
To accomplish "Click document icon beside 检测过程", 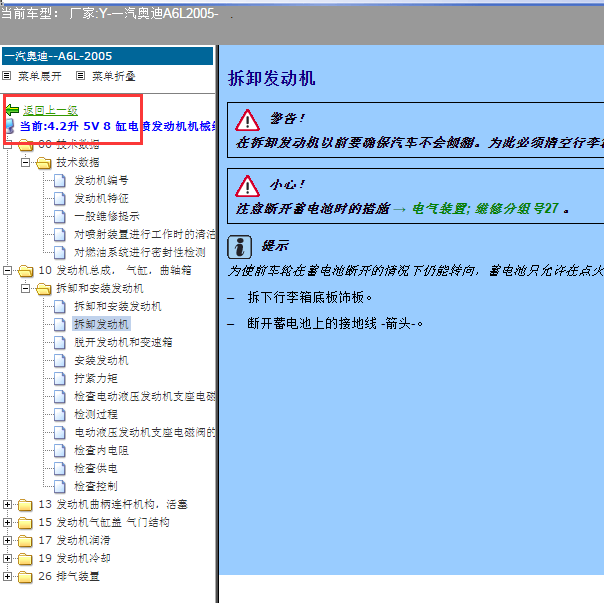I will pyautogui.click(x=60, y=414).
